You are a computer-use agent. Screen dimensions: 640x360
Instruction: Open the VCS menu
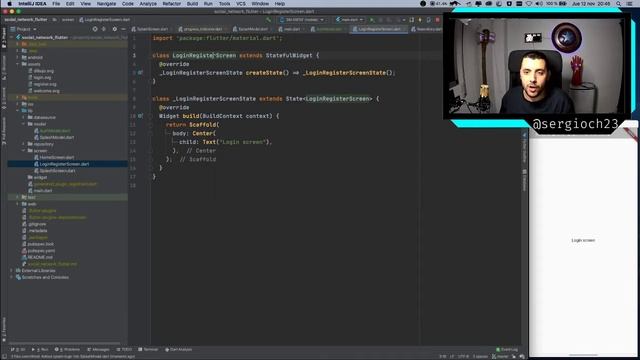241,4
